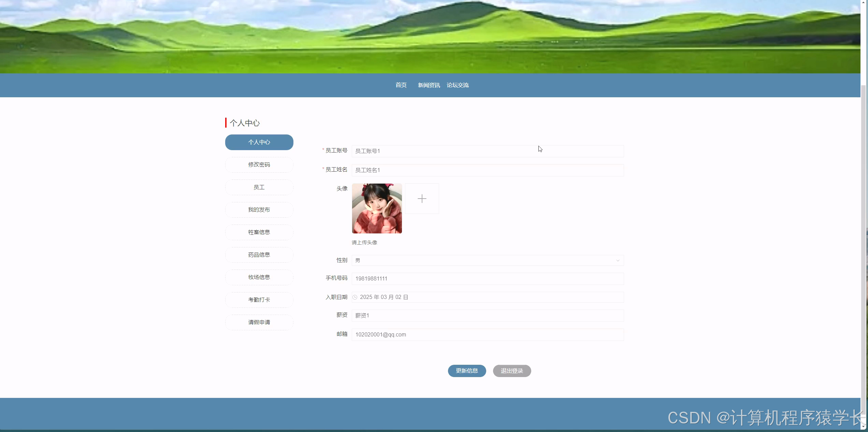Image resolution: width=868 pixels, height=432 pixels.
Task: Select 牲畜信息 from the sidebar
Action: pos(259,232)
